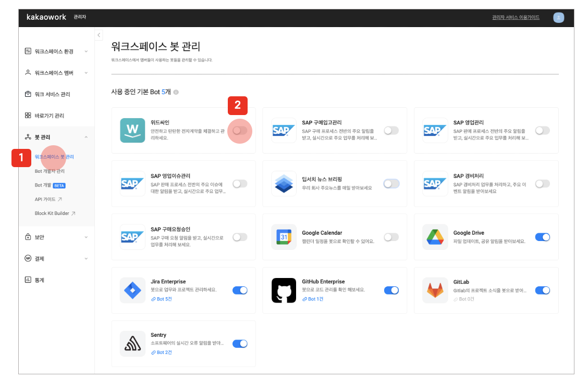Click the SAP 경비처리 logo icon
Screen dimensions: 588x379
pos(435,183)
